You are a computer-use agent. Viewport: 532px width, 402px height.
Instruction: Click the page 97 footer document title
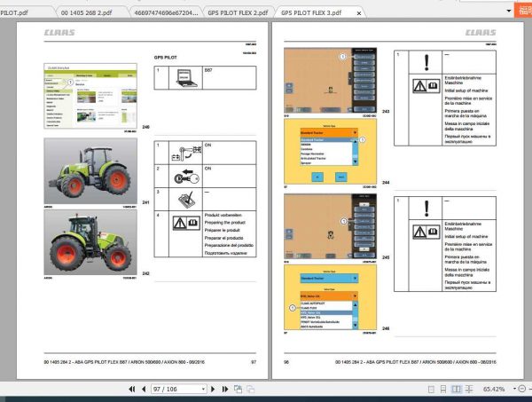tap(124, 362)
